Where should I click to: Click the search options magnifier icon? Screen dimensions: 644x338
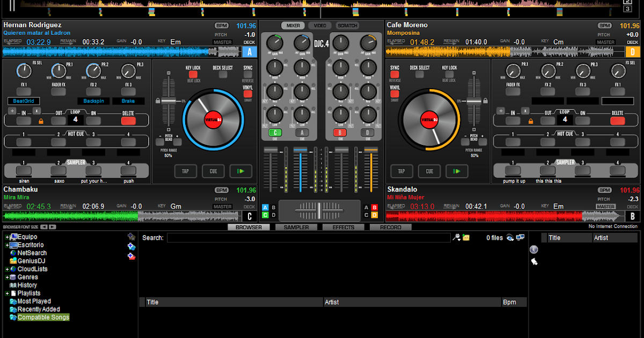tap(457, 238)
